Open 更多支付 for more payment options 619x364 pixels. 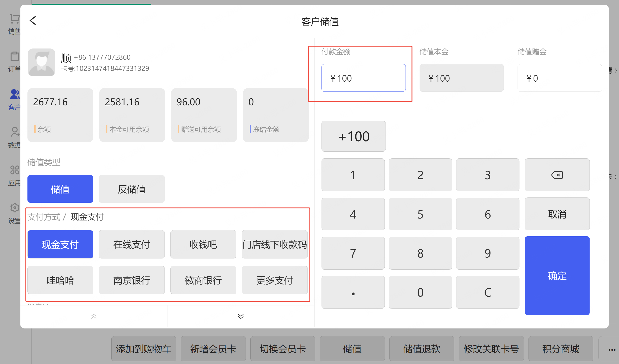click(275, 280)
